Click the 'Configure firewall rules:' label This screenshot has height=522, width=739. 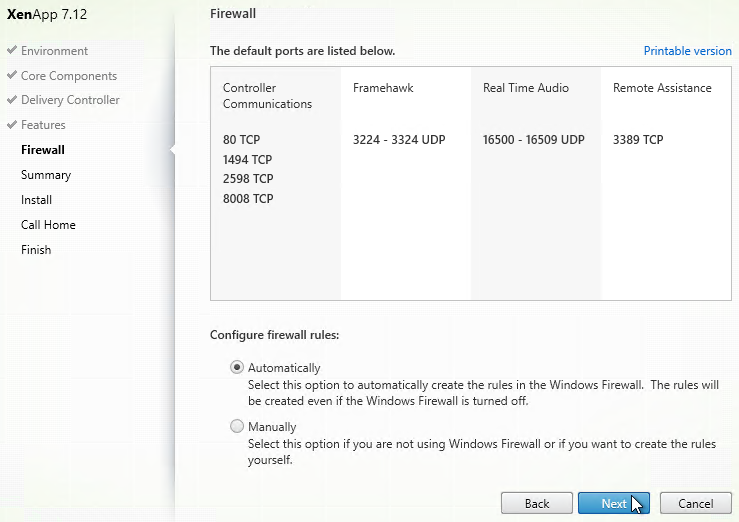[x=274, y=335]
